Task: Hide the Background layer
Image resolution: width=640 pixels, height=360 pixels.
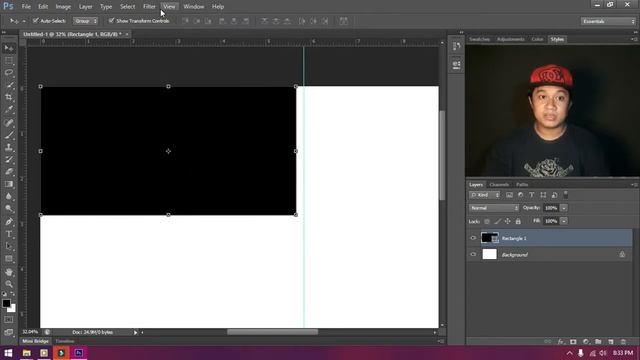Action: 473,254
